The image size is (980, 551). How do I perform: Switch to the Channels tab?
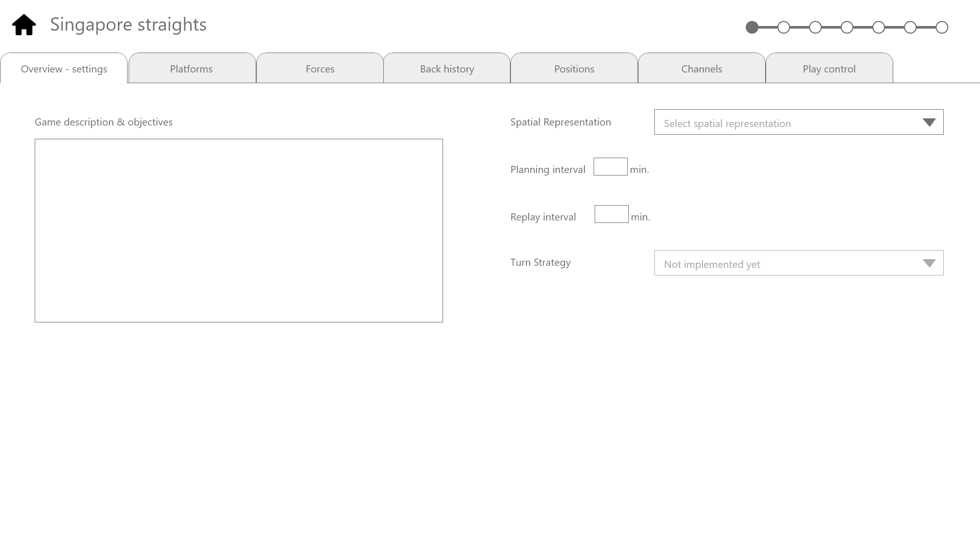tap(702, 68)
